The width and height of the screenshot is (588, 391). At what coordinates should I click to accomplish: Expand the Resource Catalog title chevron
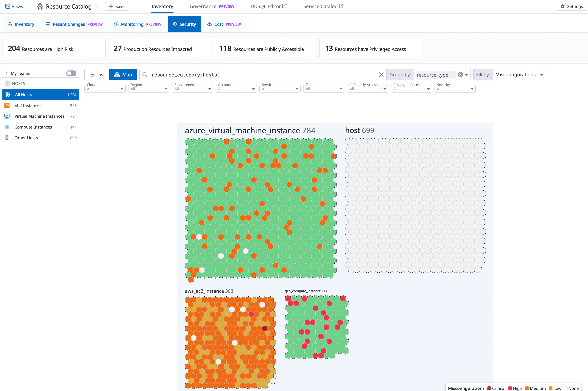pos(97,7)
